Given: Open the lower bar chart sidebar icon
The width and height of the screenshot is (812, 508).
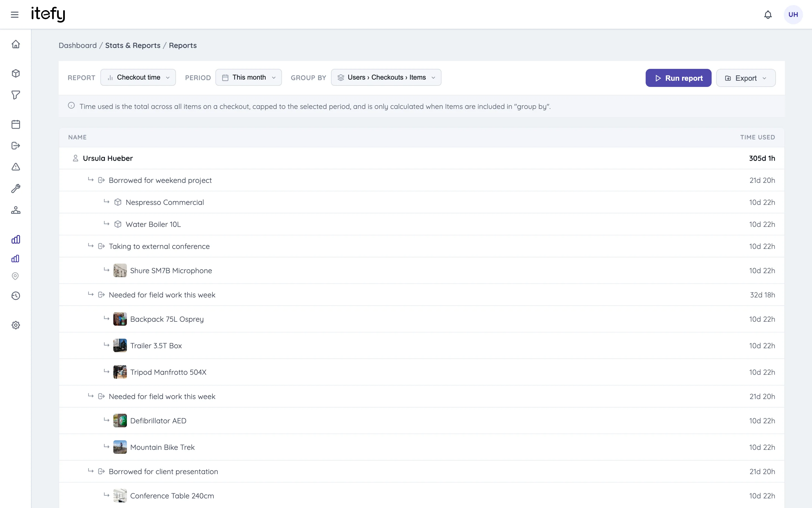Looking at the screenshot, I should (x=15, y=258).
